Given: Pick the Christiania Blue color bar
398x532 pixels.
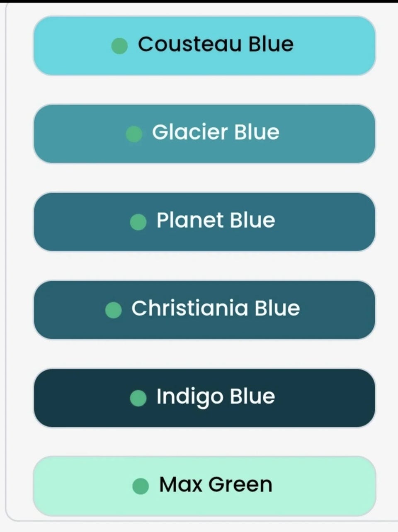Looking at the screenshot, I should tap(204, 310).
